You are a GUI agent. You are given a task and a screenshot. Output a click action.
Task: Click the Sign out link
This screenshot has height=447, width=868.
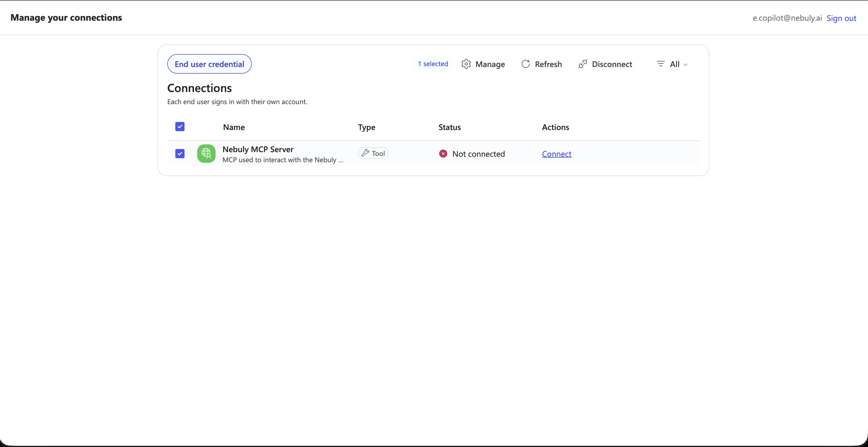tap(841, 18)
